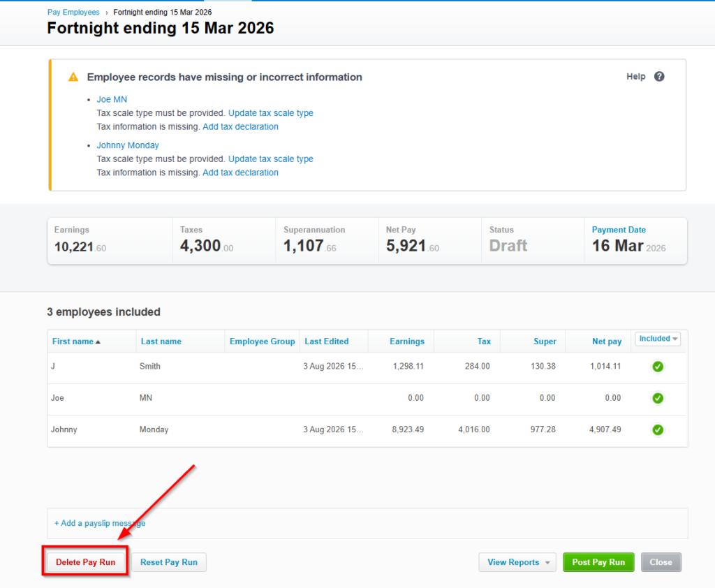The height and width of the screenshot is (588, 715).
Task: Toggle the included checkmark for Joe MN
Action: coord(658,398)
